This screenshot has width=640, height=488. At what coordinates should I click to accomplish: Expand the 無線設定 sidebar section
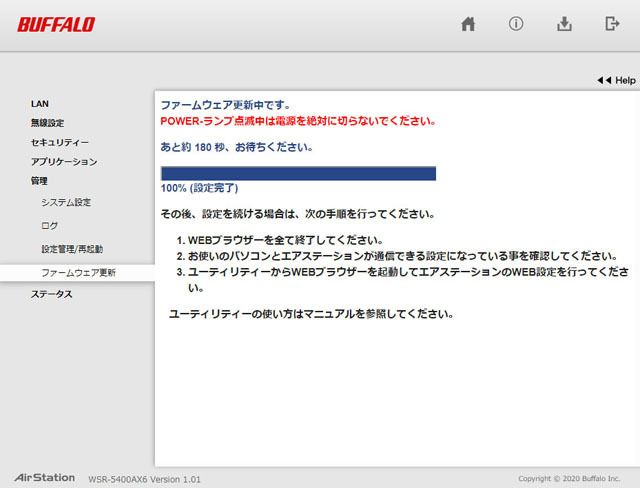pos(47,123)
